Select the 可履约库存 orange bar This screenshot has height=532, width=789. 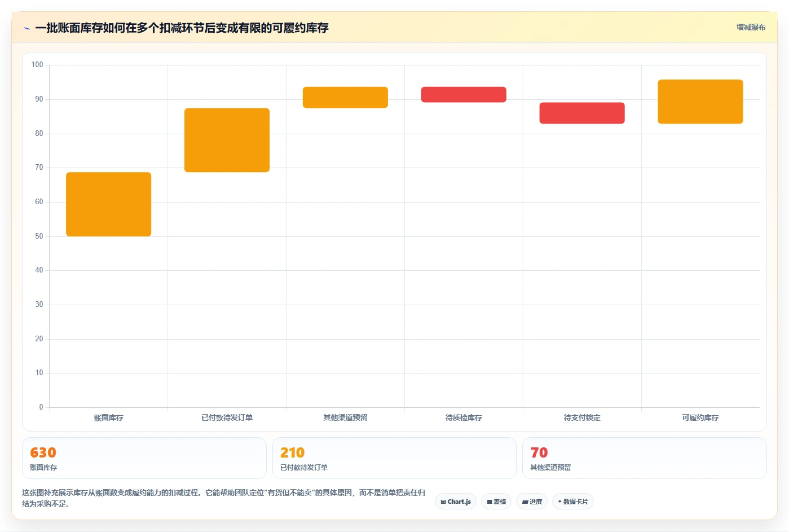pos(700,102)
